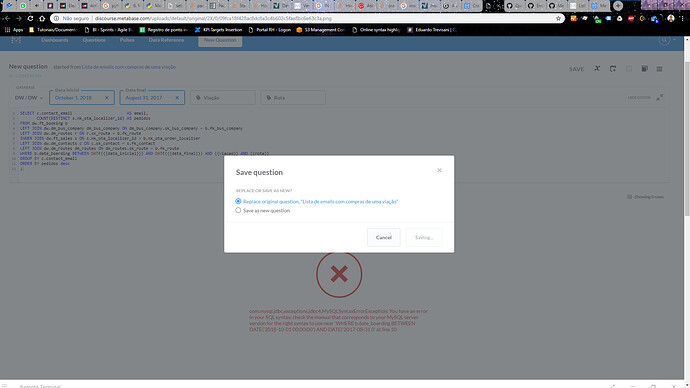Open the Data Reference nav item
Image resolution: width=690 pixels, height=388 pixels.
click(x=166, y=40)
